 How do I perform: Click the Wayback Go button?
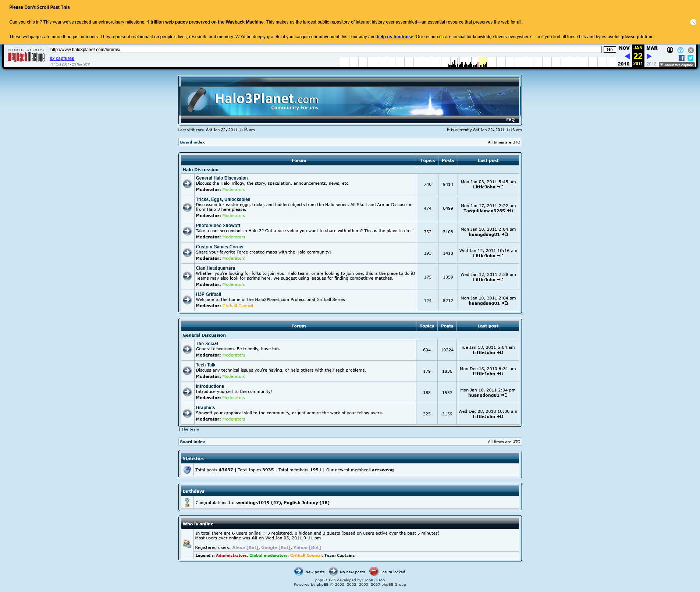click(610, 50)
